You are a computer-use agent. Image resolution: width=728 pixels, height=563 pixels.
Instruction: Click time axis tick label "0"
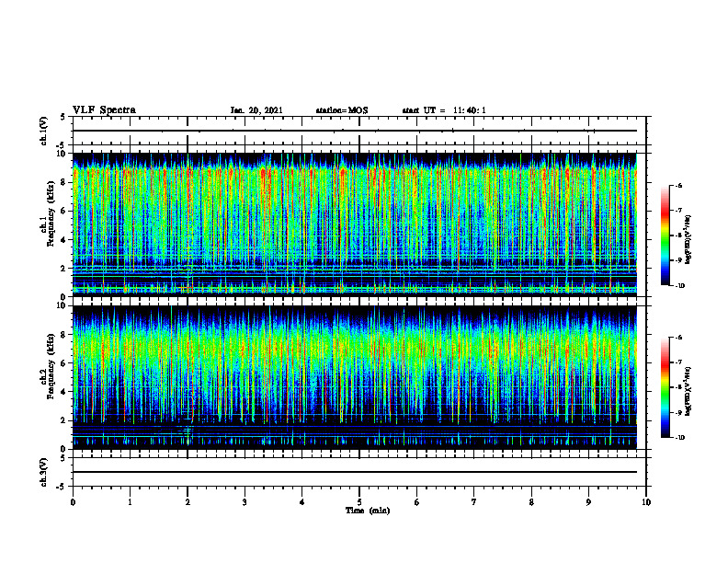pos(73,502)
